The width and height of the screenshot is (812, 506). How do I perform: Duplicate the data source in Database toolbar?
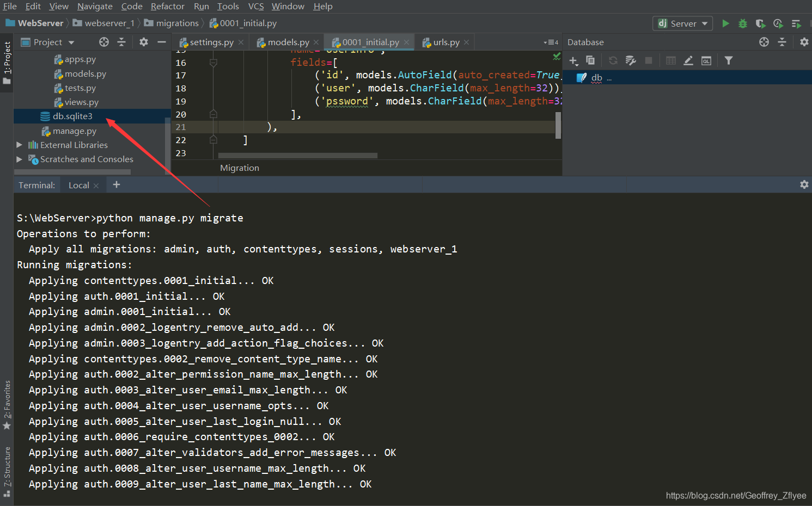point(590,60)
